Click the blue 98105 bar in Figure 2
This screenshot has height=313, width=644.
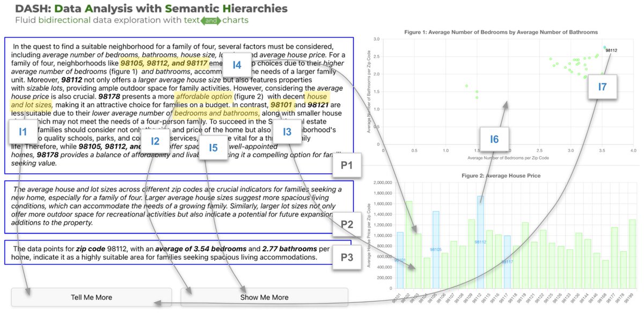tap(436, 250)
